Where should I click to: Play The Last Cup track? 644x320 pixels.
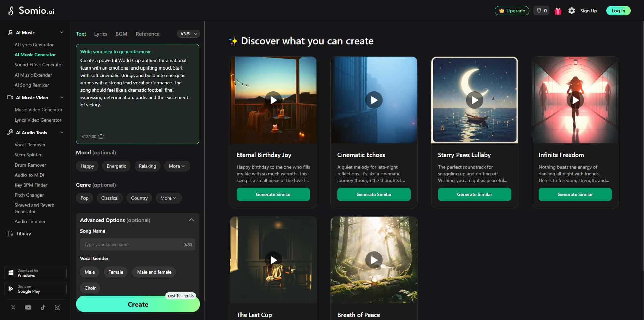coord(273,260)
